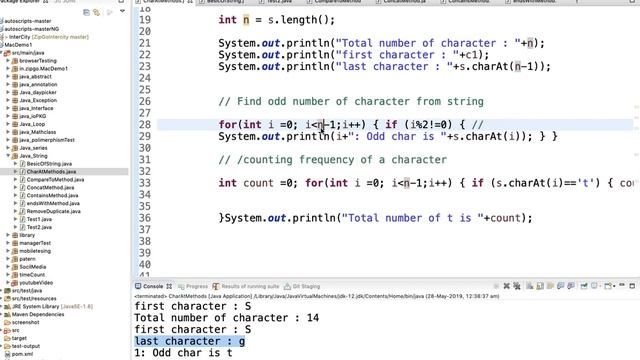
Task: Toggle Show Console on standard output change
Action: (x=560, y=286)
